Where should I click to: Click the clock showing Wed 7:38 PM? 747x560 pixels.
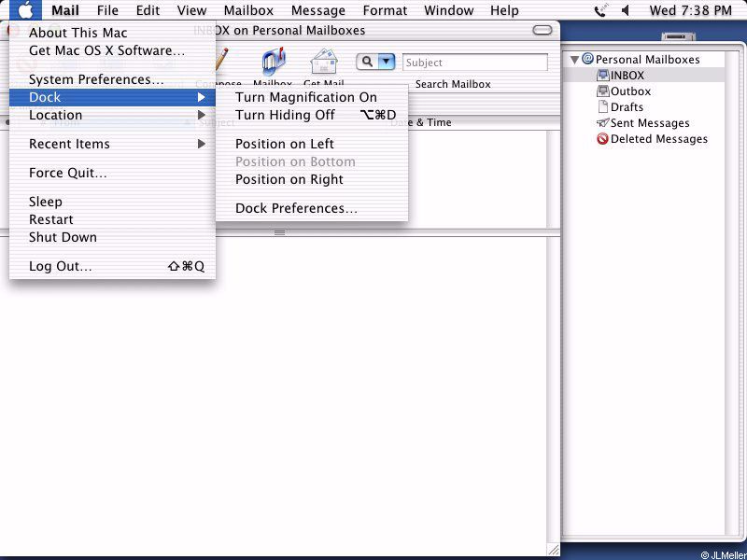click(x=690, y=10)
